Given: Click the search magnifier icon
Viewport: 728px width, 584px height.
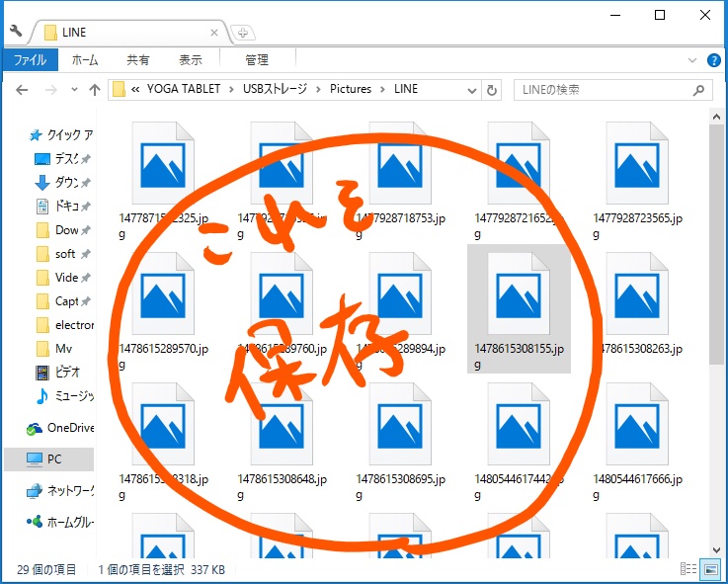Looking at the screenshot, I should click(698, 90).
